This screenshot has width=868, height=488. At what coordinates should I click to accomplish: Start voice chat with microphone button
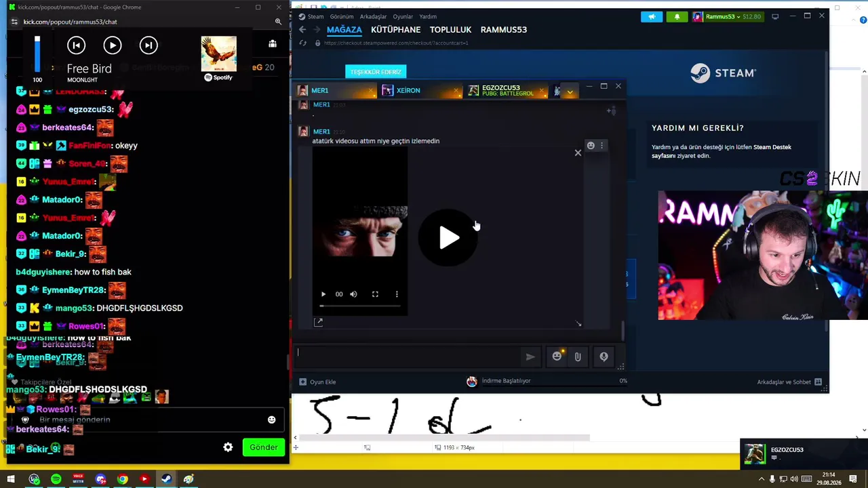(x=604, y=357)
